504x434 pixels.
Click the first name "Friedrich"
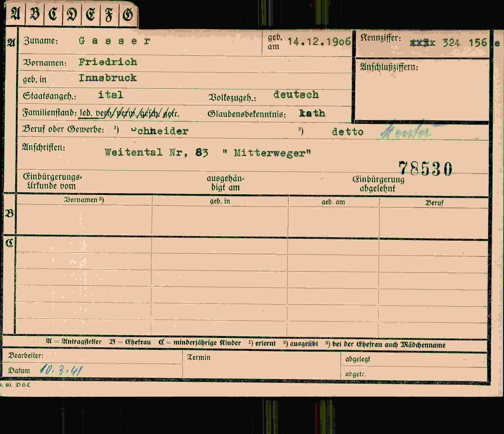click(x=108, y=62)
